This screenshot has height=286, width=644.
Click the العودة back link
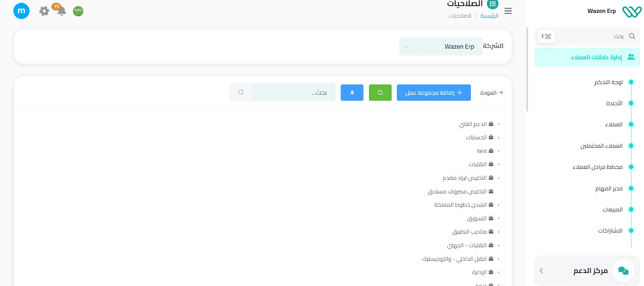[x=491, y=93]
